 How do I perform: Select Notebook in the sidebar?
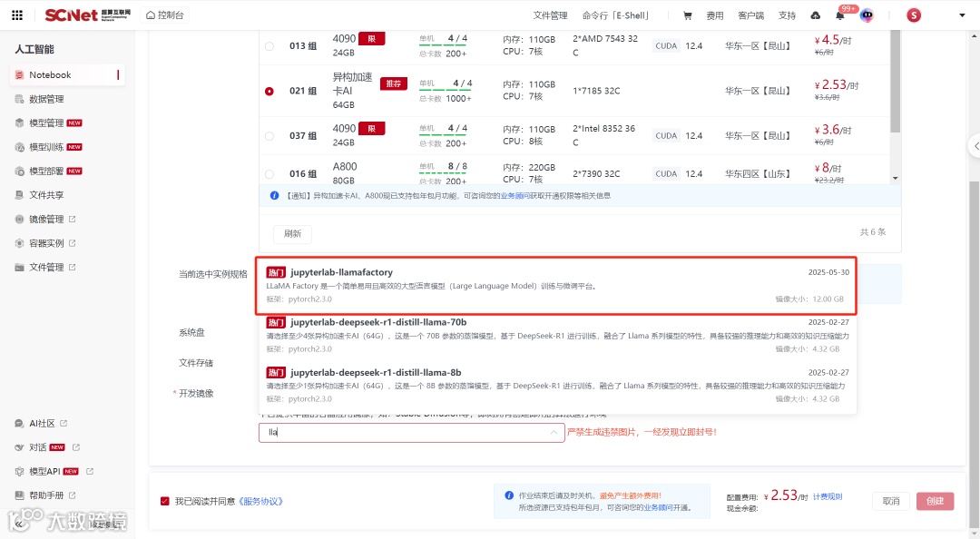67,75
